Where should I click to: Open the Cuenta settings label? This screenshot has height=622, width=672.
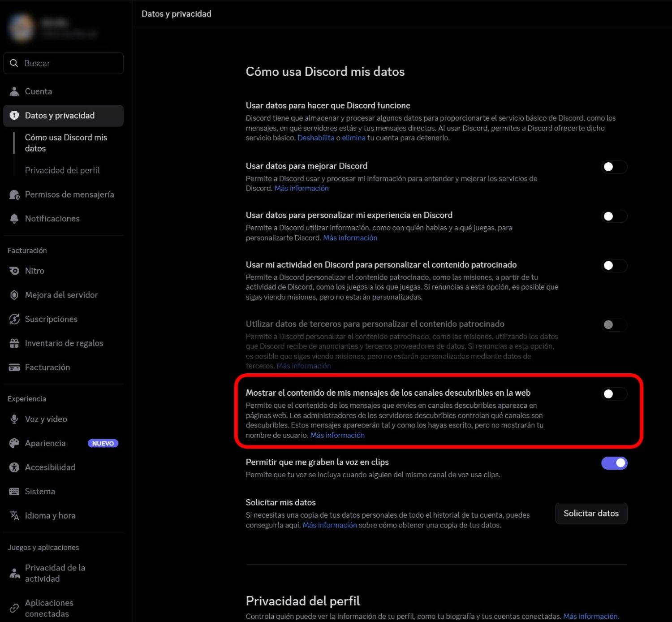(39, 91)
